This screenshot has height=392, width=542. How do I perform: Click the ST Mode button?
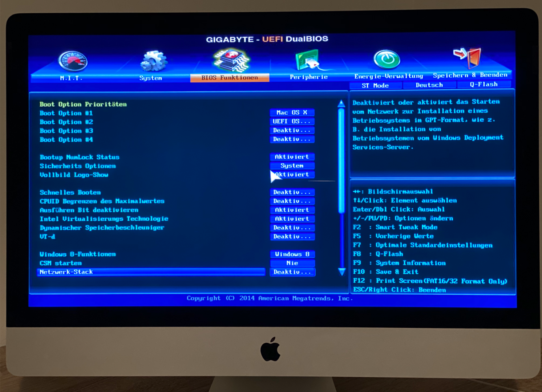(375, 86)
